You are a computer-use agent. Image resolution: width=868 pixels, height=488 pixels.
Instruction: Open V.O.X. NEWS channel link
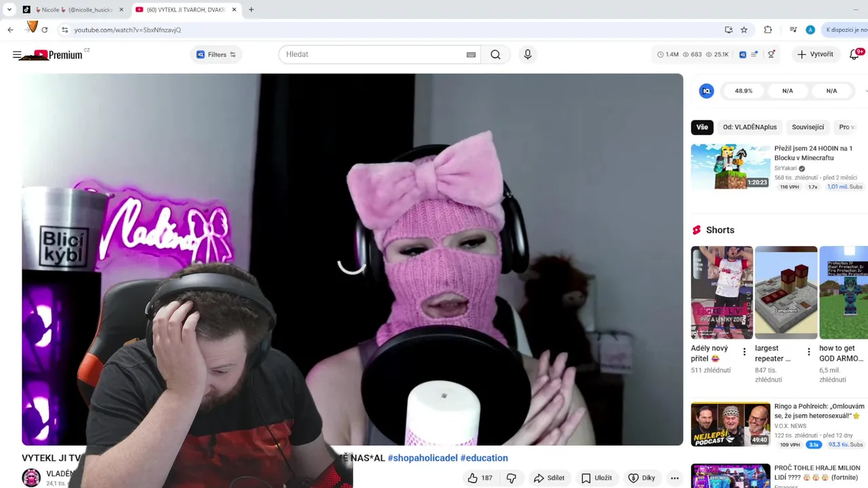pyautogui.click(x=791, y=426)
